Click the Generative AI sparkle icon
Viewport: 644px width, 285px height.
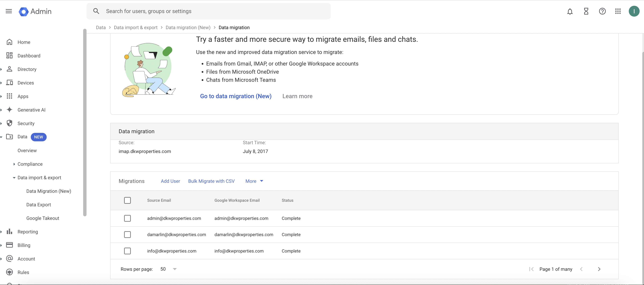[9, 110]
